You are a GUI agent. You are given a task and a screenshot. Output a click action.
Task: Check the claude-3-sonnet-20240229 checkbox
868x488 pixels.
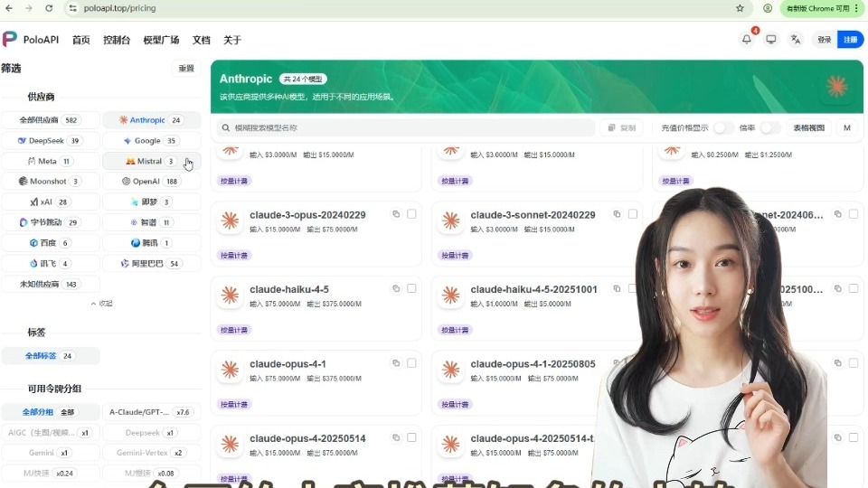click(632, 214)
